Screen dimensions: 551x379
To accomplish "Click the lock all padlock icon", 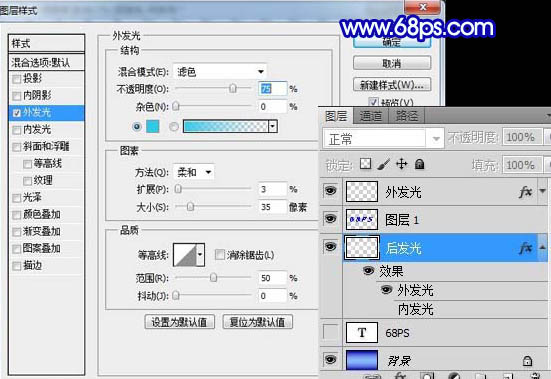I will pyautogui.click(x=420, y=164).
